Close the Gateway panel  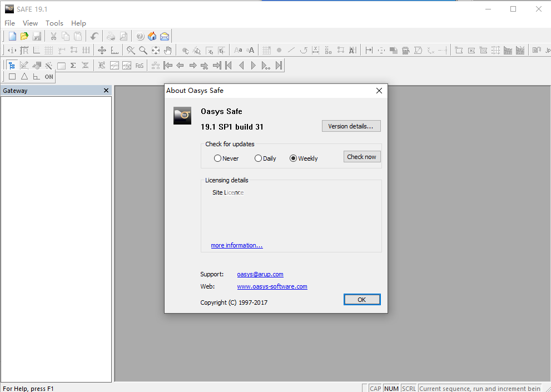point(106,91)
